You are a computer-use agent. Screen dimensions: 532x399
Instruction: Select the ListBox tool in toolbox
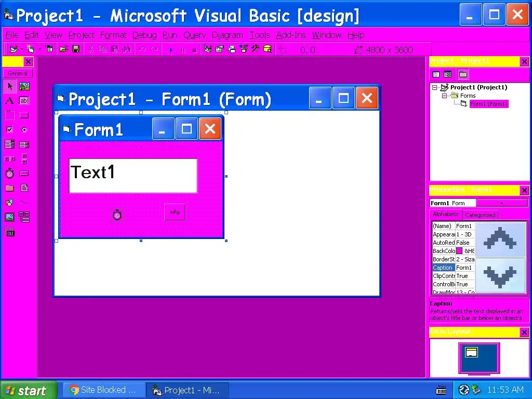[x=24, y=144]
